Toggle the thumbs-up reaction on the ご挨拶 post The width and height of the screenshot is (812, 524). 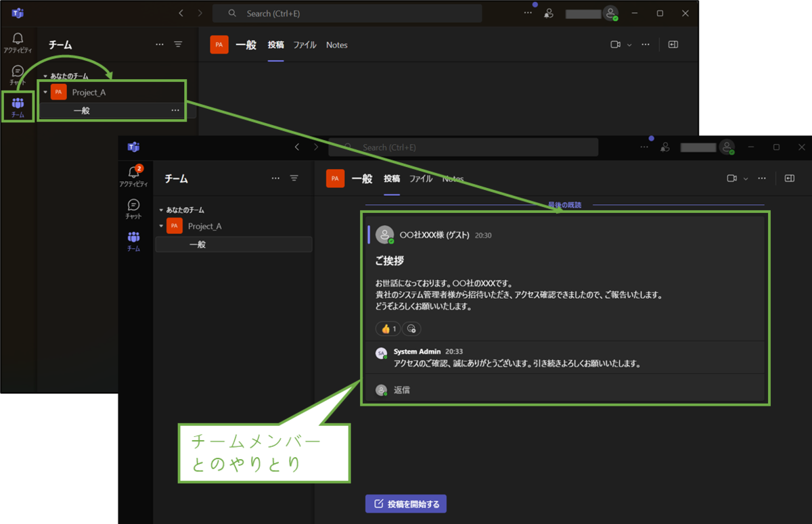click(x=388, y=329)
